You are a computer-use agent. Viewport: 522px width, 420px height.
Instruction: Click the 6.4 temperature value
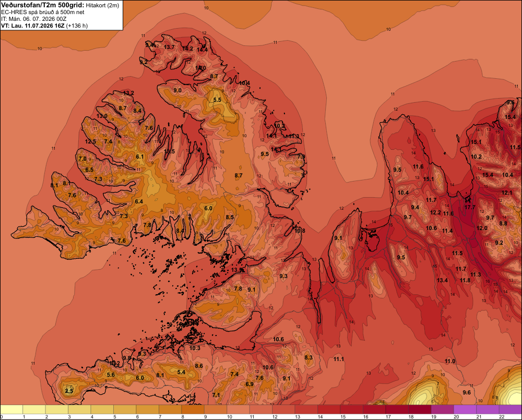point(139,202)
